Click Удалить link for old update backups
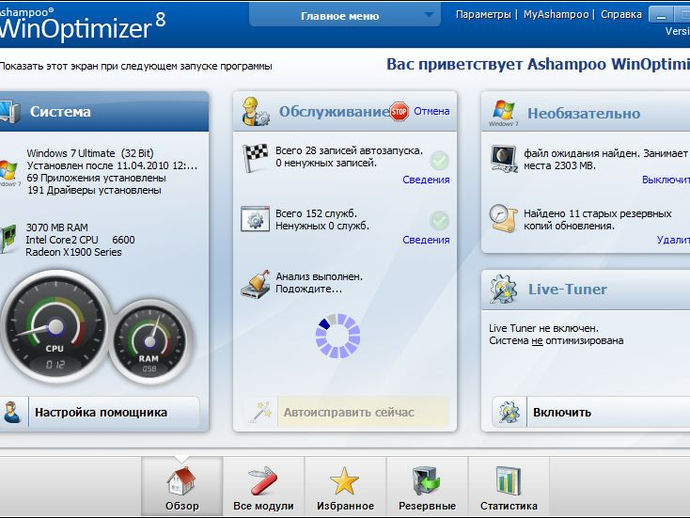 (x=673, y=240)
